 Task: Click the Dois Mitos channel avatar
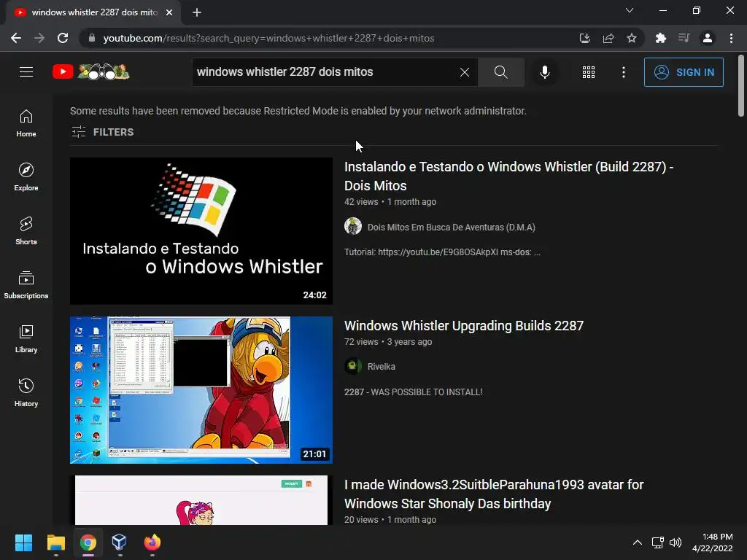(353, 226)
